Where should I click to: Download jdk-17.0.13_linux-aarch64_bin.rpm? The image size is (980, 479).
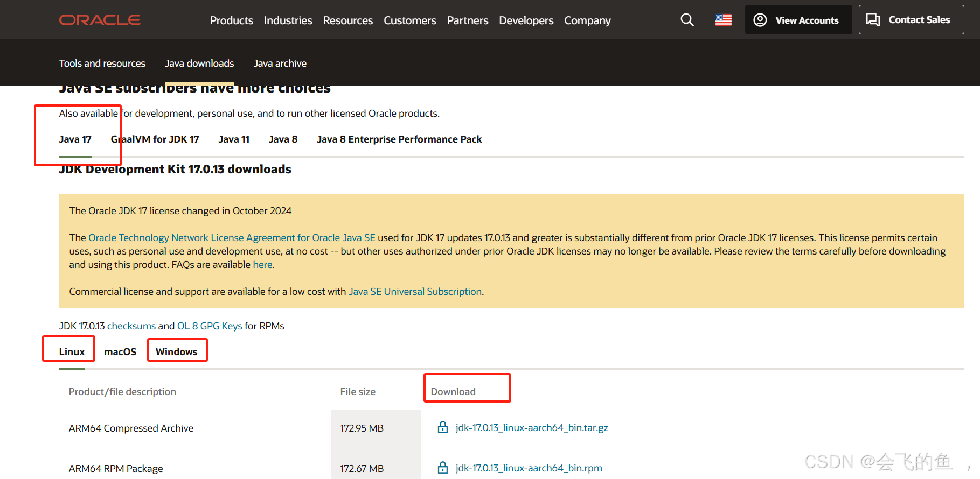point(529,468)
